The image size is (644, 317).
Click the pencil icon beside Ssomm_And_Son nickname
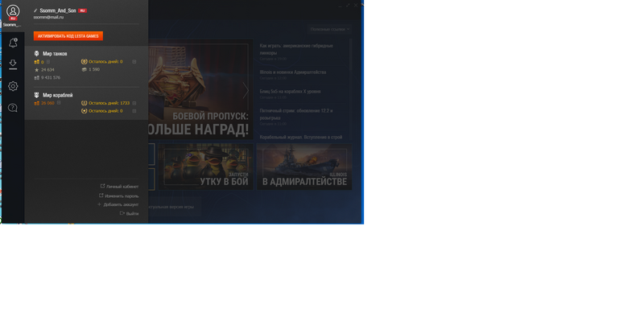[x=35, y=10]
